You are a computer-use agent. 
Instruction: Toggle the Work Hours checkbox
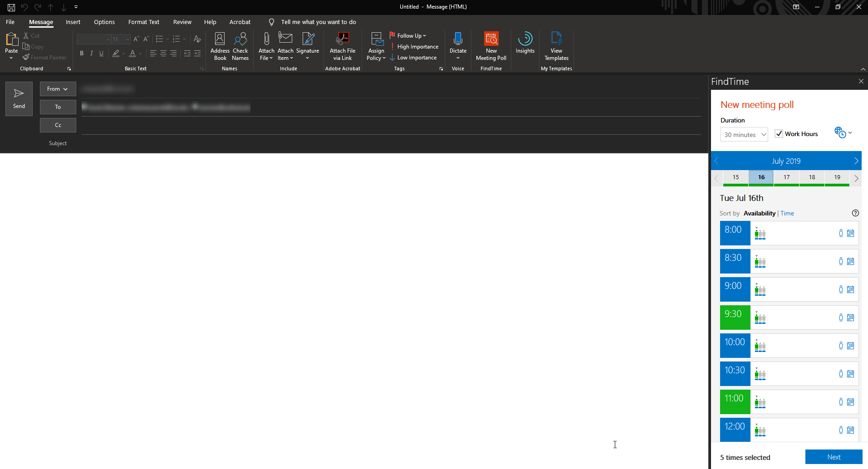click(x=779, y=134)
